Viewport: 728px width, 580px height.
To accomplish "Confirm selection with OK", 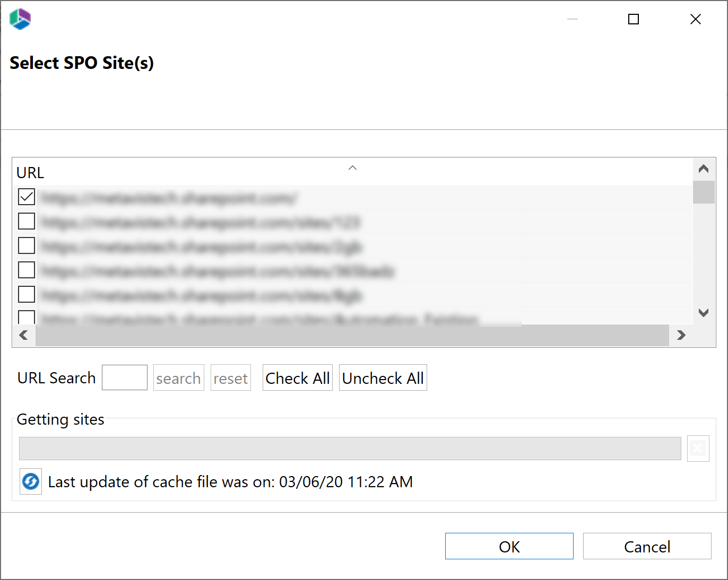I will pyautogui.click(x=508, y=546).
